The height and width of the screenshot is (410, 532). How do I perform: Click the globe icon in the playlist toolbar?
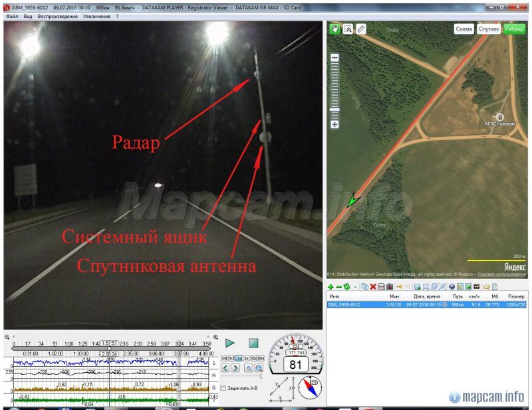point(452,287)
